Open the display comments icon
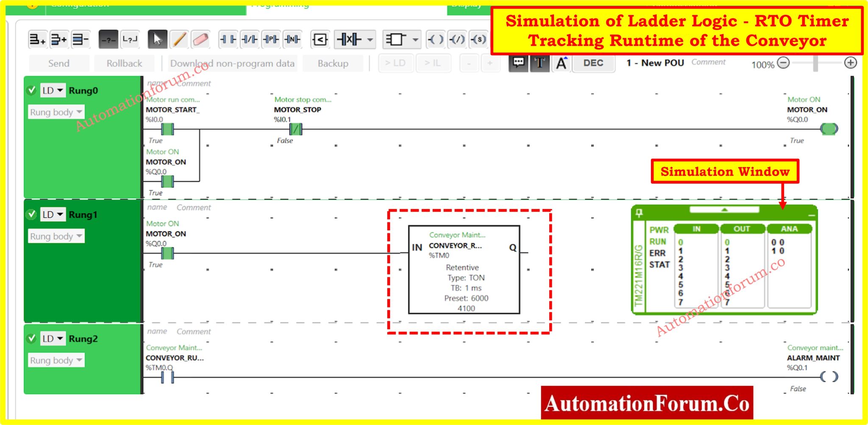 (518, 63)
